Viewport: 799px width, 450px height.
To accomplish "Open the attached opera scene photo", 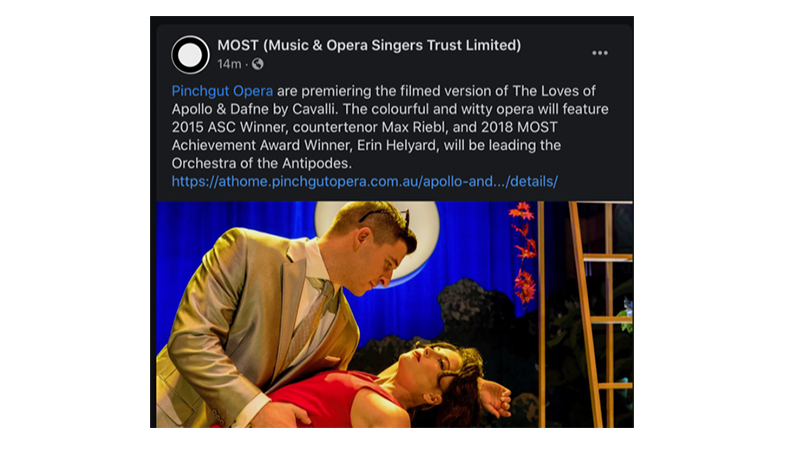I will pyautogui.click(x=394, y=314).
